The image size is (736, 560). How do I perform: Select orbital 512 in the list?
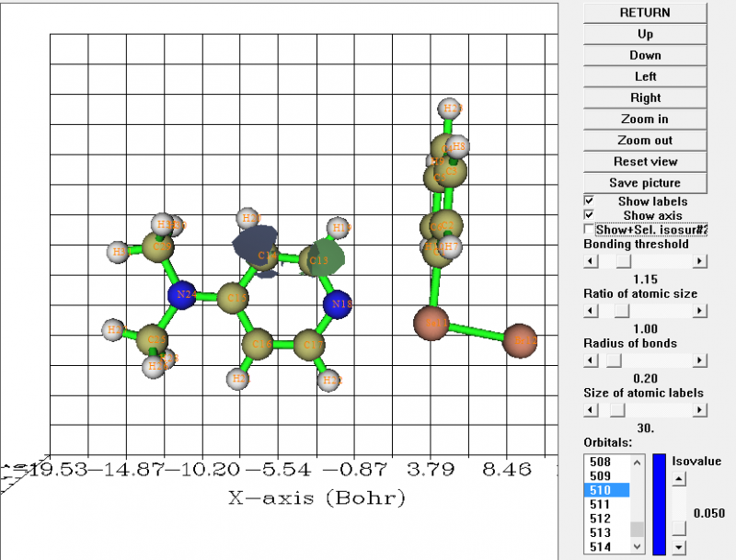coord(606,519)
